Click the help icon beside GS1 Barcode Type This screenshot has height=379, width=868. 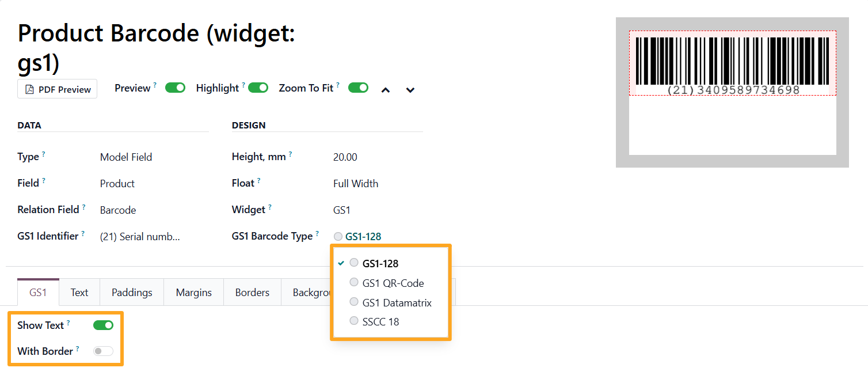(317, 233)
